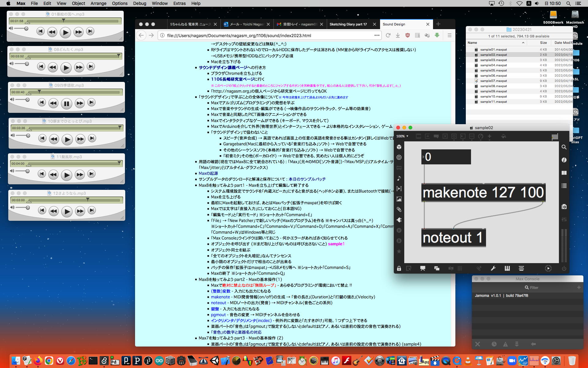Screen dimensions: 588x368
Task: Toggle the patcher lock icon
Action: 399,269
